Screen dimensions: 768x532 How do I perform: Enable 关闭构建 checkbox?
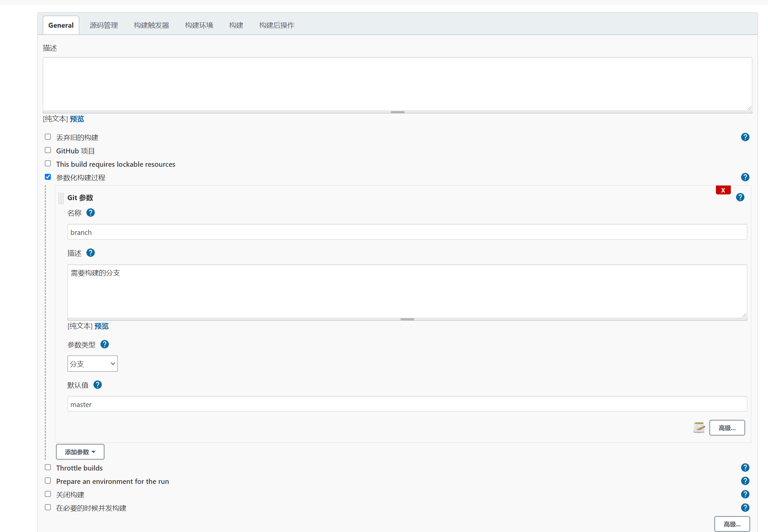[48, 494]
